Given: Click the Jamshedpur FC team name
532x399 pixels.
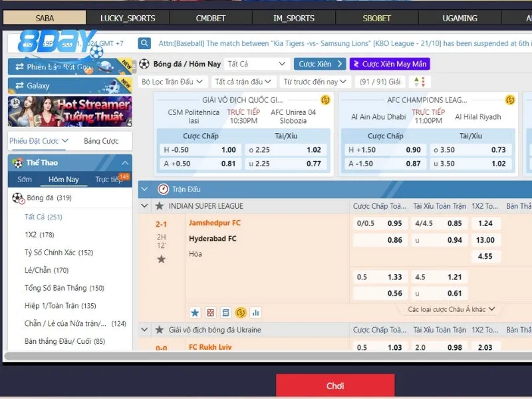Looking at the screenshot, I should [x=214, y=223].
